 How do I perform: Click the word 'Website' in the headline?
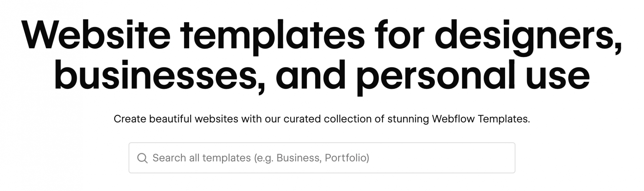click(x=96, y=35)
